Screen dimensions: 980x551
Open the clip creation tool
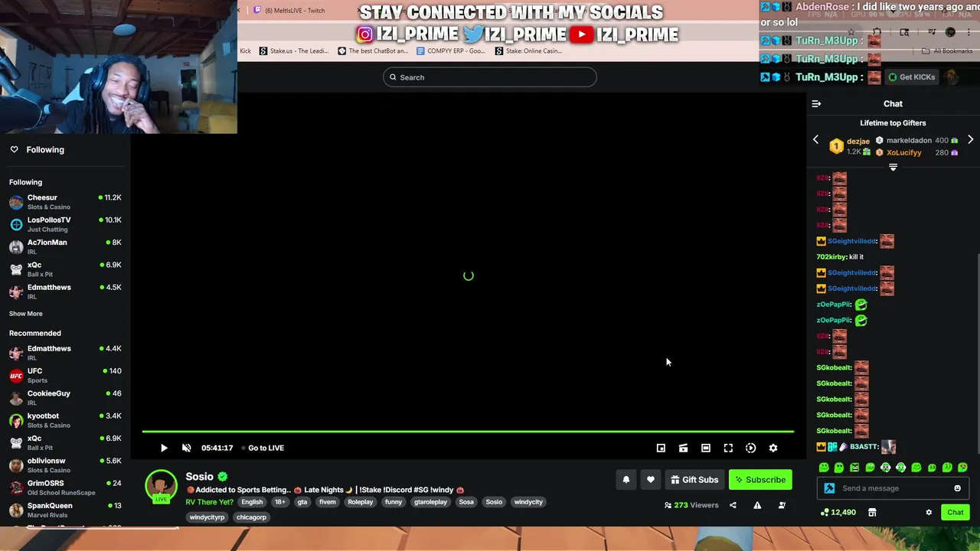click(x=683, y=448)
